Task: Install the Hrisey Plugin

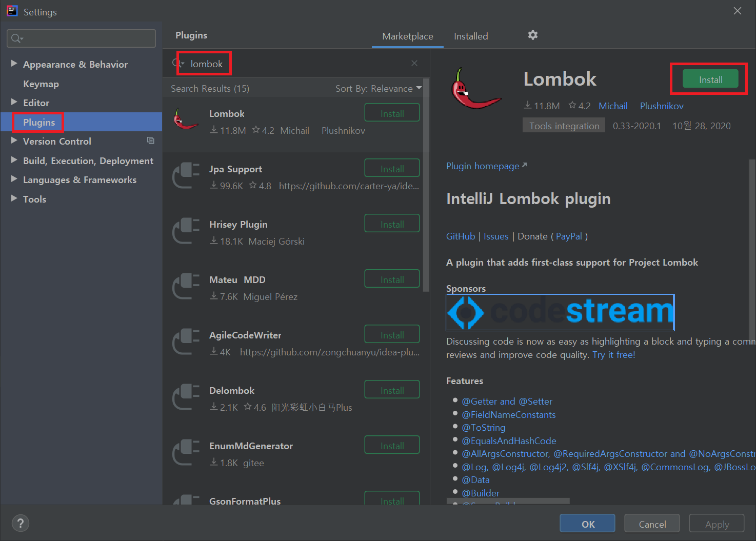Action: [x=392, y=224]
